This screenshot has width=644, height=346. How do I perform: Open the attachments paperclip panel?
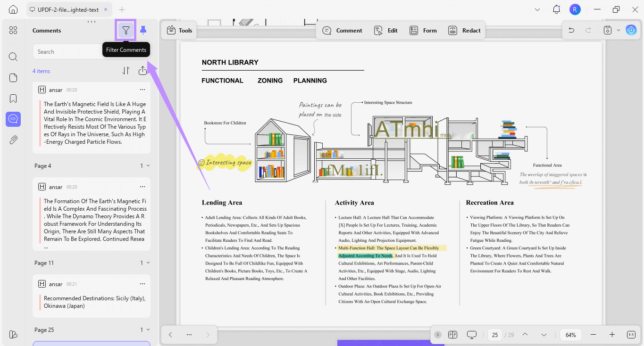[x=13, y=140]
